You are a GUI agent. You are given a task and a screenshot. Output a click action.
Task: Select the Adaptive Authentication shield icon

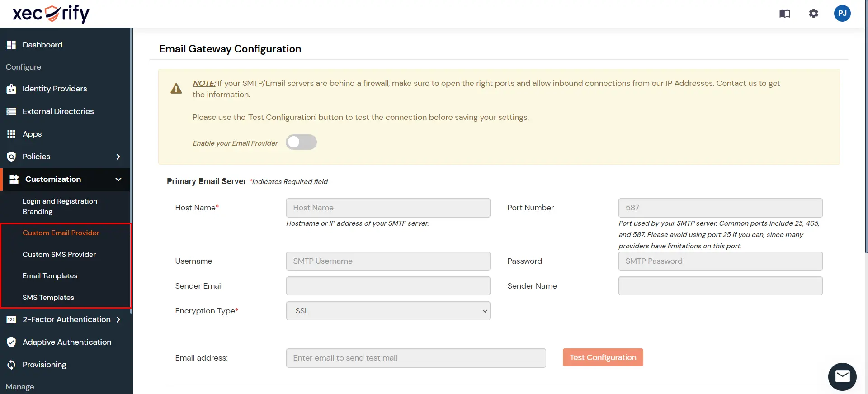coord(11,342)
